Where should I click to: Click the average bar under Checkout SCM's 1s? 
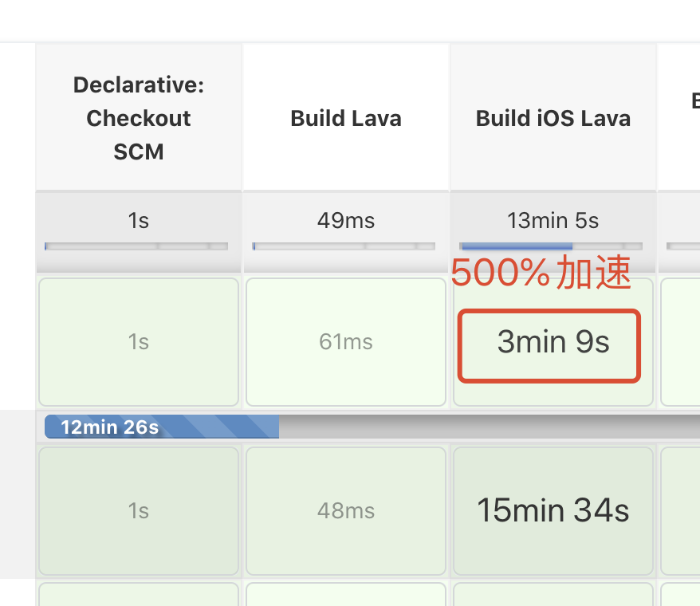(x=136, y=246)
